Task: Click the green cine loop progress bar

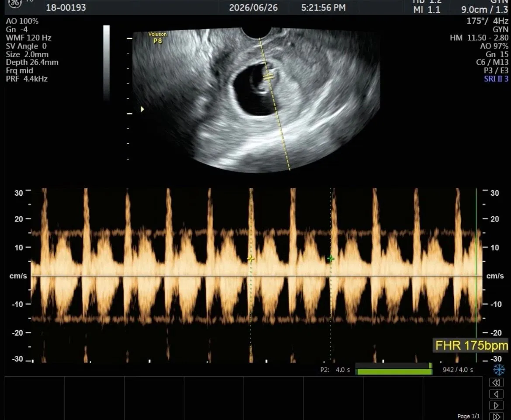Action: 394,372
